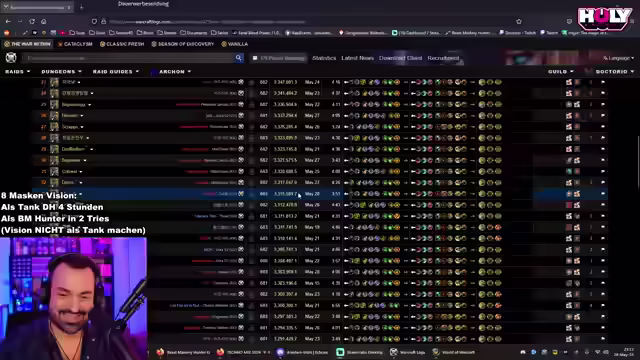The image size is (640, 360).
Task: Open the Recruitment link
Action: pos(443,58)
